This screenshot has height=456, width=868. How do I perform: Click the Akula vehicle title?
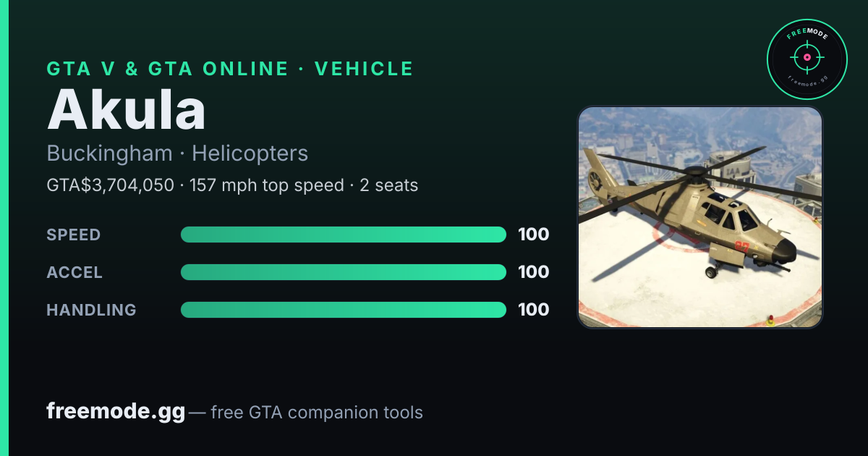(127, 110)
